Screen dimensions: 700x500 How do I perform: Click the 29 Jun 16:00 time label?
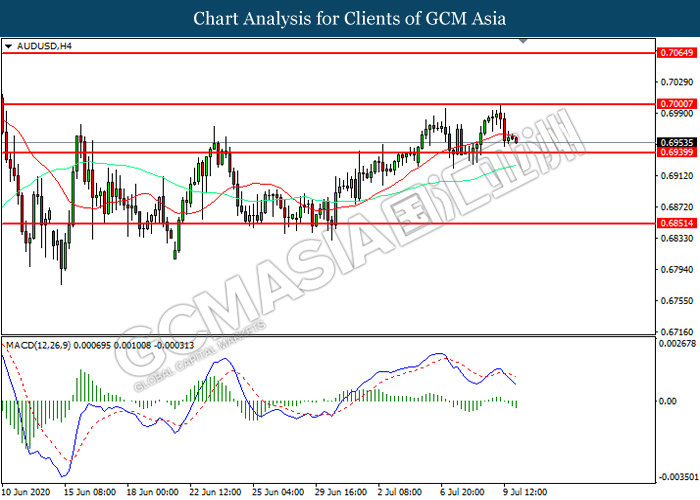(x=341, y=492)
